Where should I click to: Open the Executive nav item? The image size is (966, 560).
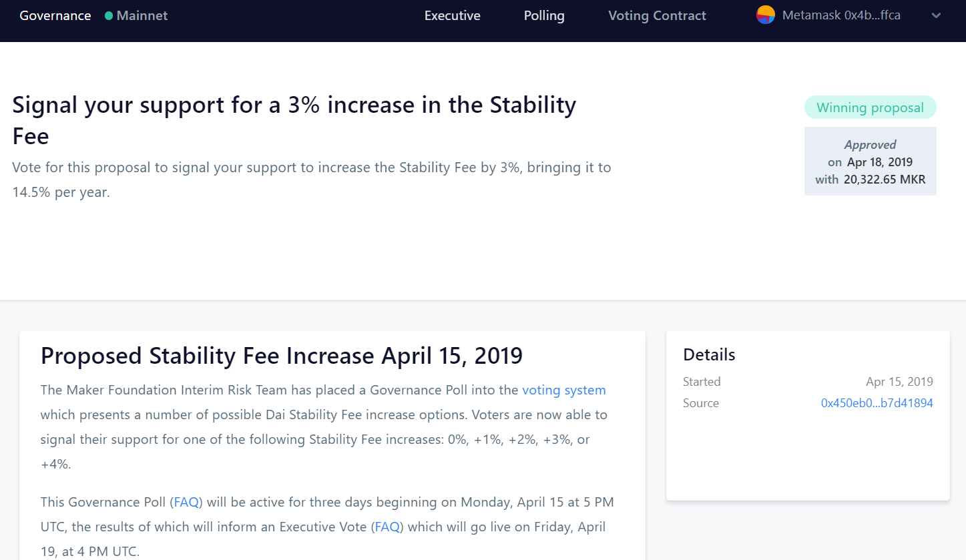point(453,15)
